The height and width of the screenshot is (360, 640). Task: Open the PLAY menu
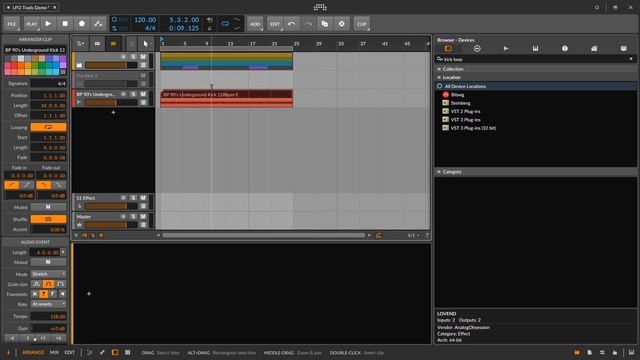[x=31, y=24]
